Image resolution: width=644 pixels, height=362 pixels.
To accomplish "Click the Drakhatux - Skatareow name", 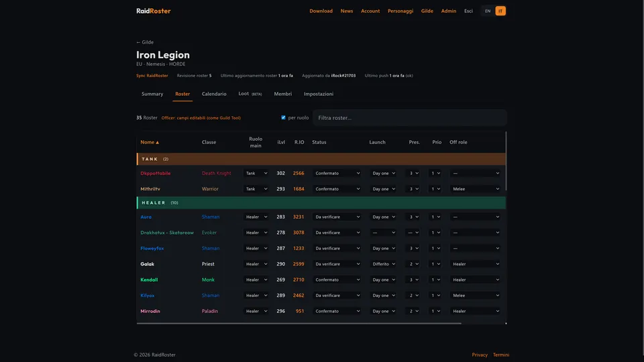I will point(167,233).
